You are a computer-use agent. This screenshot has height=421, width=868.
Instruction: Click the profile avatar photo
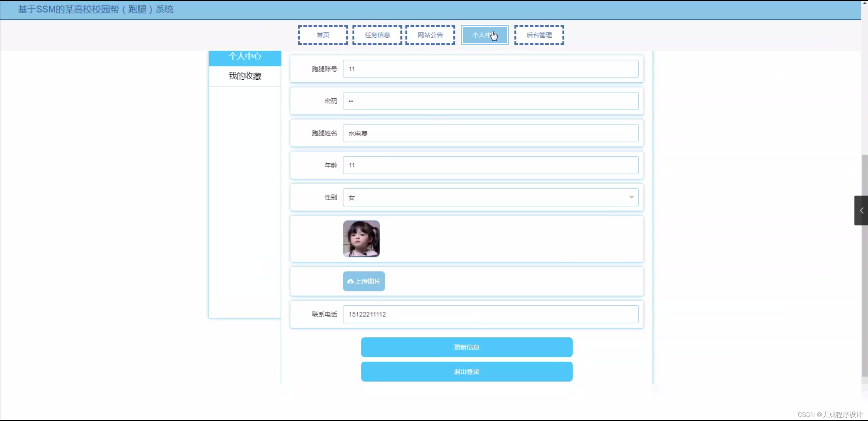tap(361, 238)
